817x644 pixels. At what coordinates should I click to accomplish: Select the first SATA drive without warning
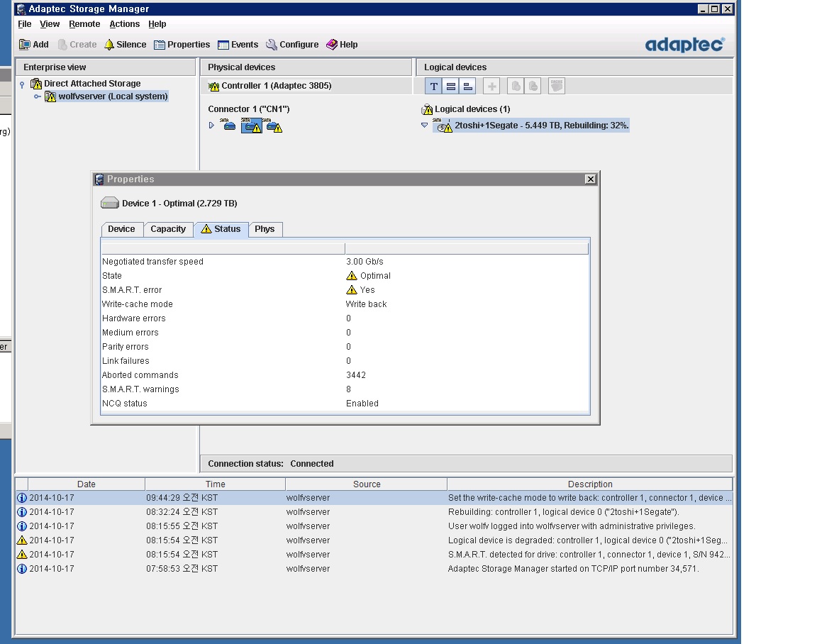[228, 125]
